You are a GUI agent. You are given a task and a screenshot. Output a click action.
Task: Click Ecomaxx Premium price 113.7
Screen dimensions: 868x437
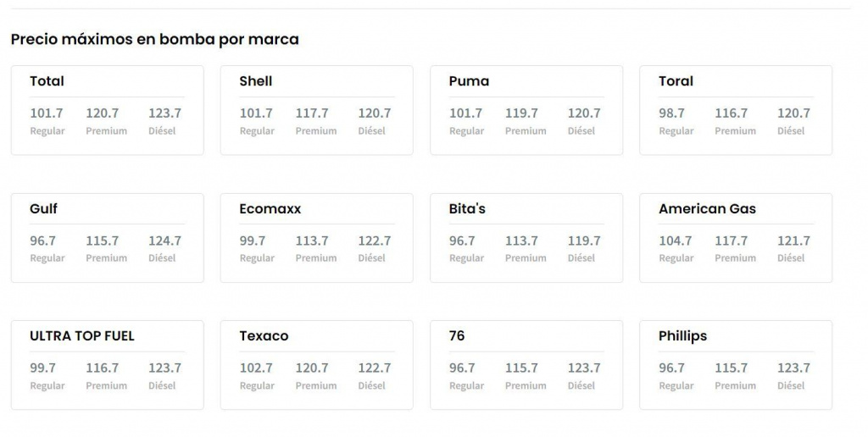click(x=312, y=241)
